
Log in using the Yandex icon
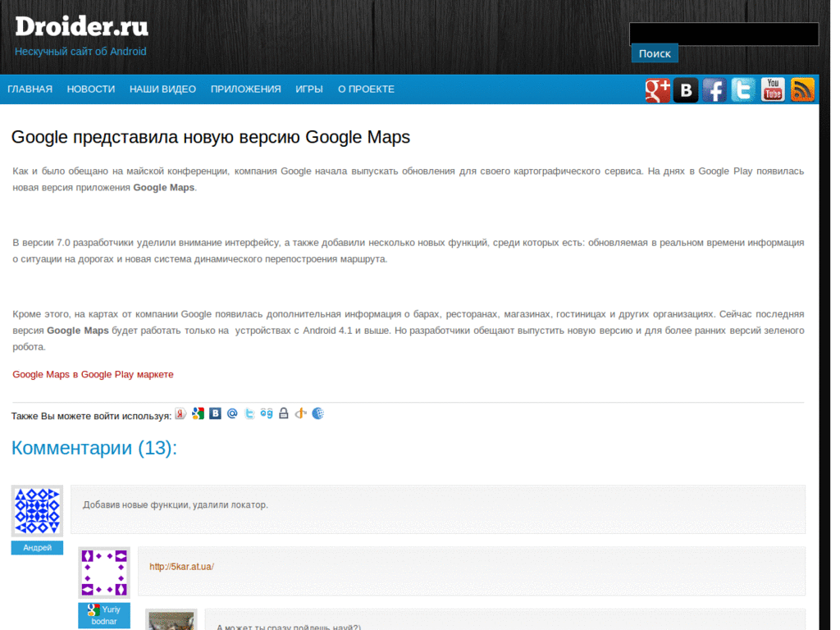180,413
